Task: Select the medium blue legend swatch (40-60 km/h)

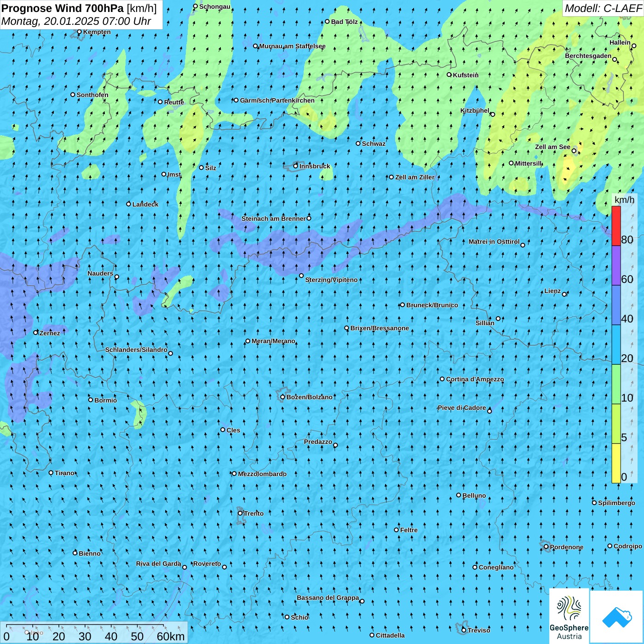Action: (616, 305)
